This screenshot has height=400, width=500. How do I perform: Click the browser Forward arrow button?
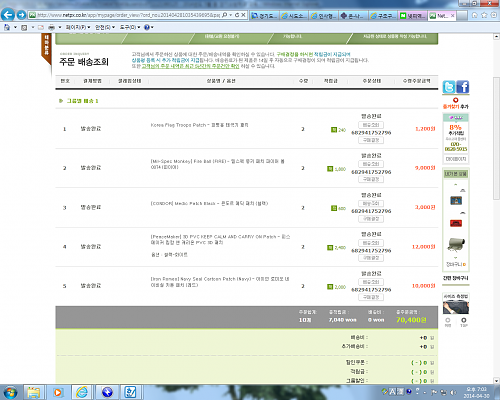(x=21, y=15)
